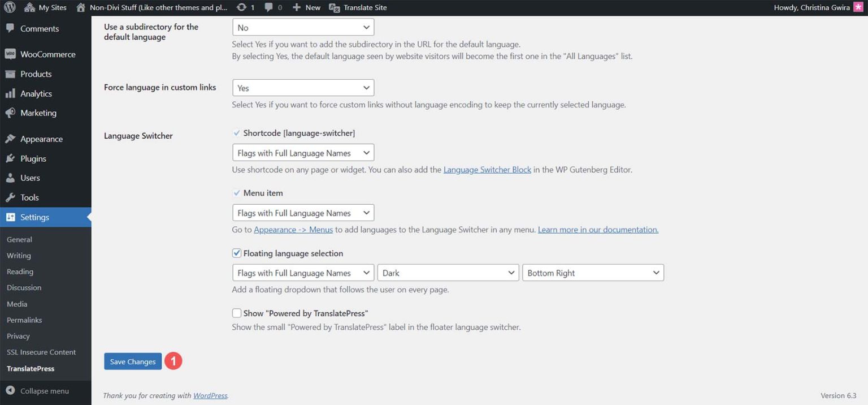
Task: Check the Show Powered by TranslatePress option
Action: [237, 313]
